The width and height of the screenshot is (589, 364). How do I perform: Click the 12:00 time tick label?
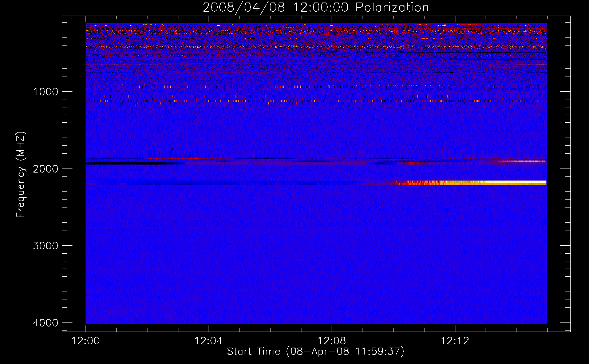pos(86,341)
